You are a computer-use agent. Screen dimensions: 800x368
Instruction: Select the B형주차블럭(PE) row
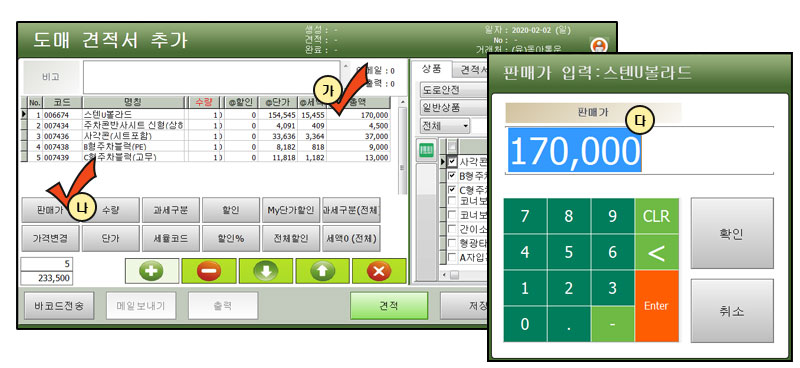pos(206,146)
